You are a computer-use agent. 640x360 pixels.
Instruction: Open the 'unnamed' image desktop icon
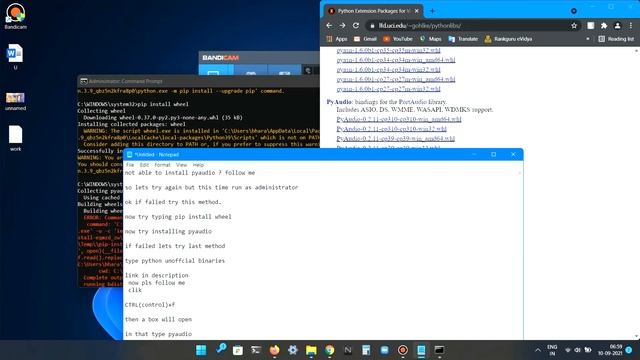16,101
